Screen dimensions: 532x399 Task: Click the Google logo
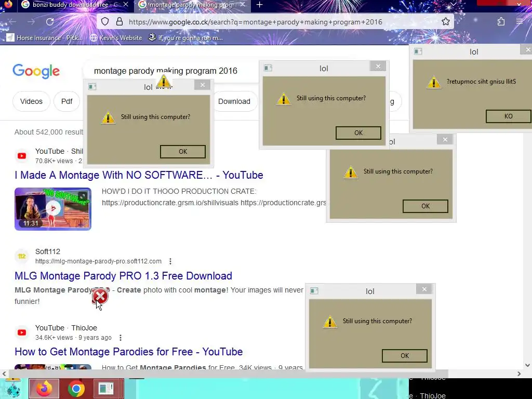click(x=36, y=71)
